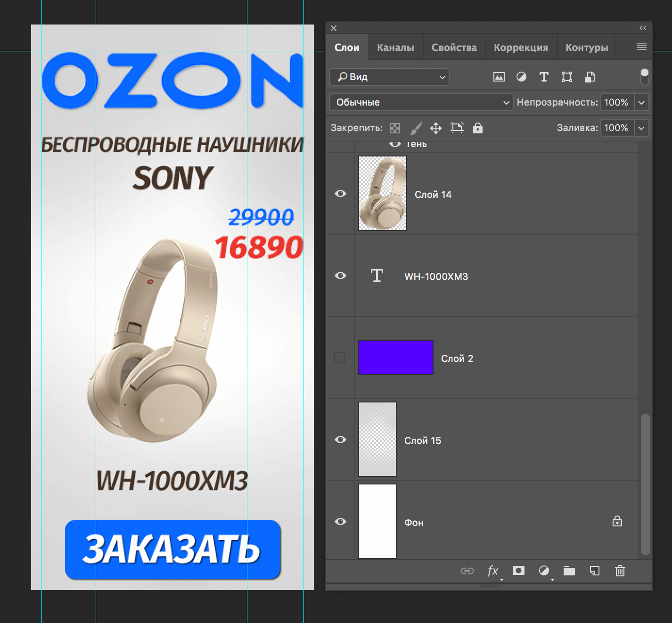
Task: Create a new adjustment layer
Action: [x=544, y=571]
